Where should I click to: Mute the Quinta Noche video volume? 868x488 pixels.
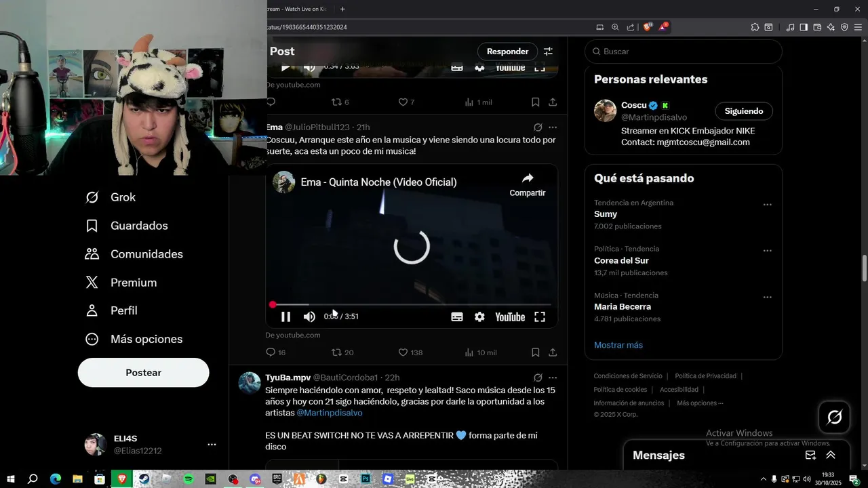coord(309,317)
